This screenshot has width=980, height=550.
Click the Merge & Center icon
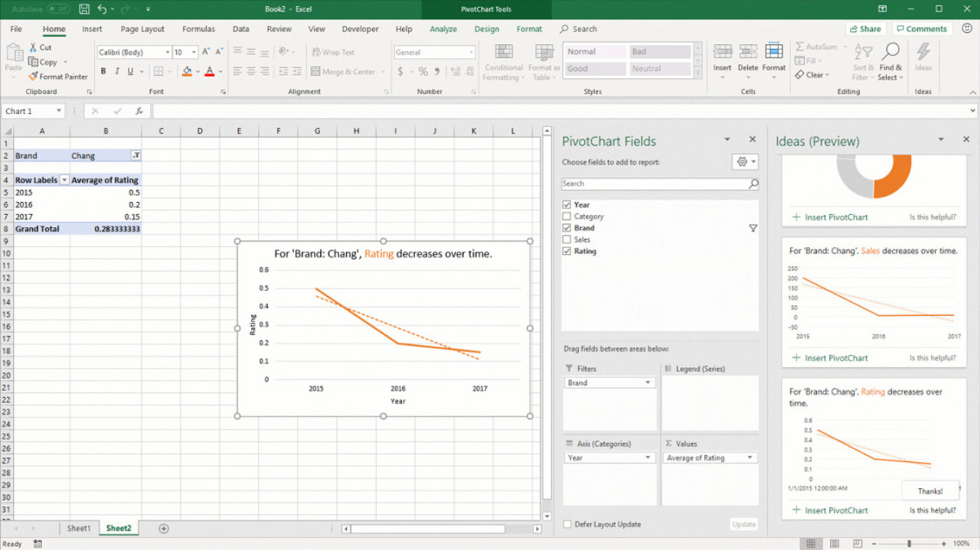[x=315, y=72]
